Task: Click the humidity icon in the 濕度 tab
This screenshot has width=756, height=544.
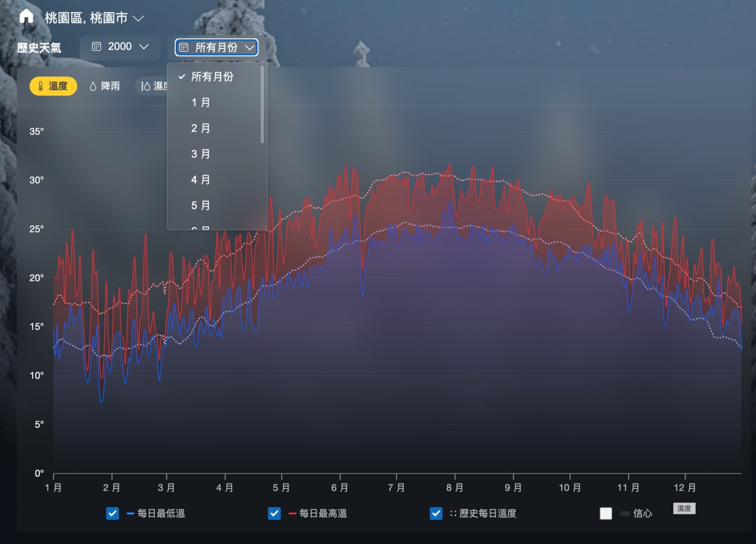Action: click(x=146, y=86)
